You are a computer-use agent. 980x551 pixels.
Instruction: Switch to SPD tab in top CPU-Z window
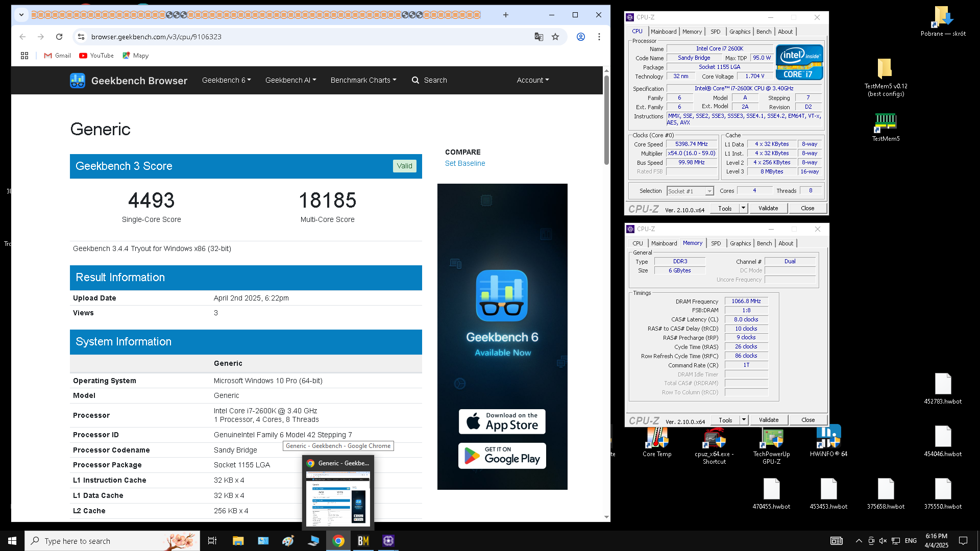coord(716,32)
